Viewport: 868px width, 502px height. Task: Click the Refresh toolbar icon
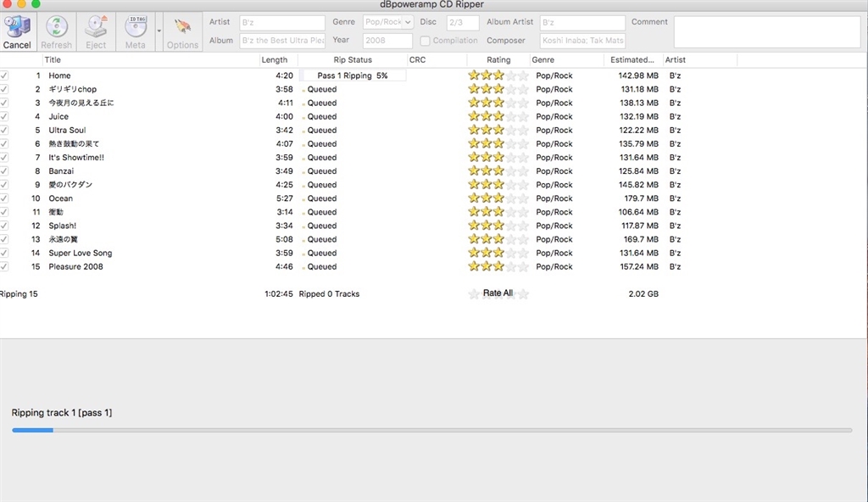[56, 32]
